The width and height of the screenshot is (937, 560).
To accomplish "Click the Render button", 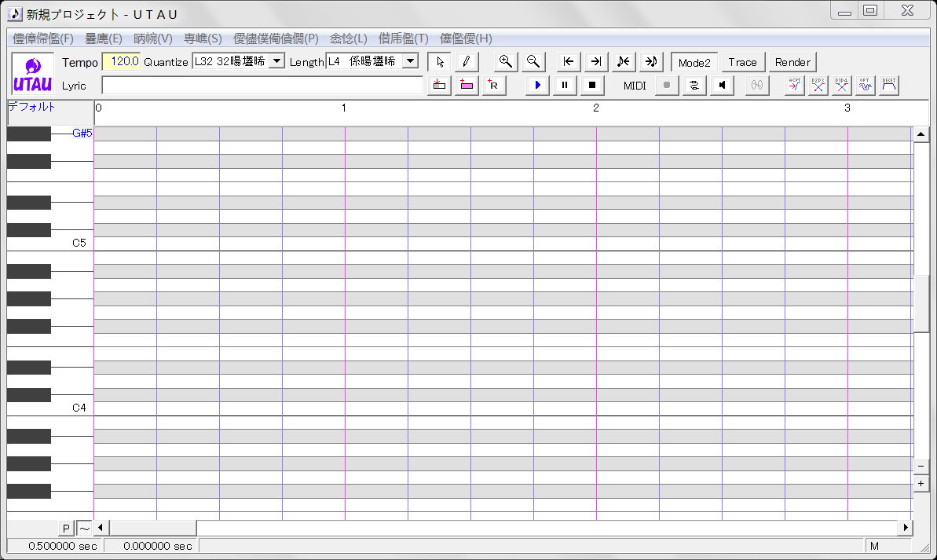I will 792,62.
